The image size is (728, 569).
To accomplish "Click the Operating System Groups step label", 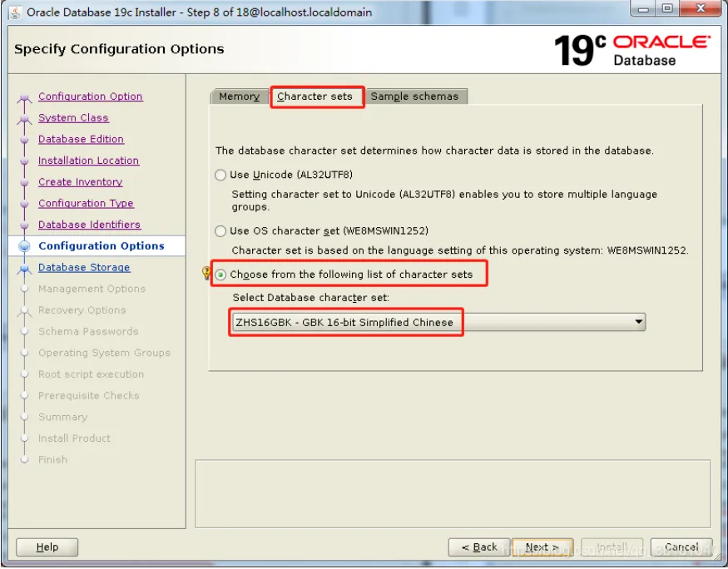I will click(105, 353).
